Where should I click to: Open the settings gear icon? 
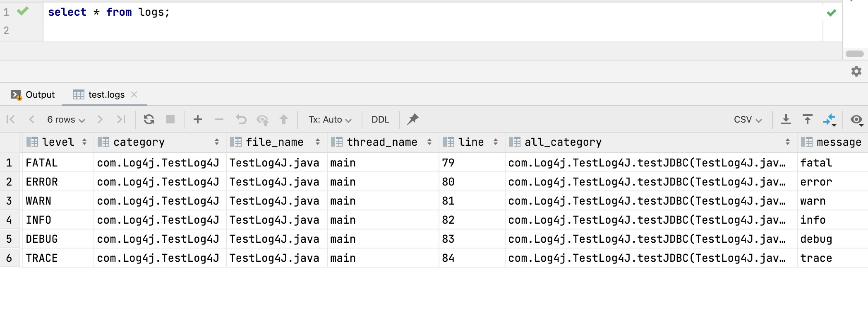click(856, 71)
